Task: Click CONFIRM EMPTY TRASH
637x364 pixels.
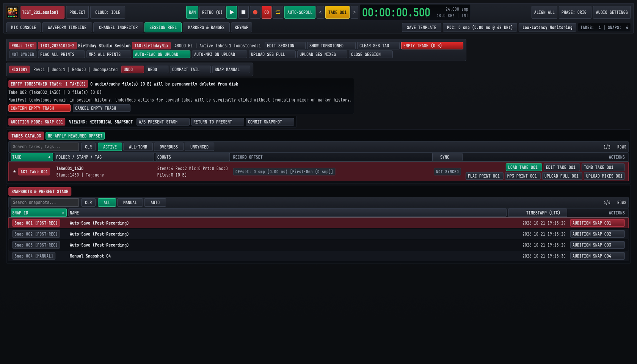Action: pos(39,108)
